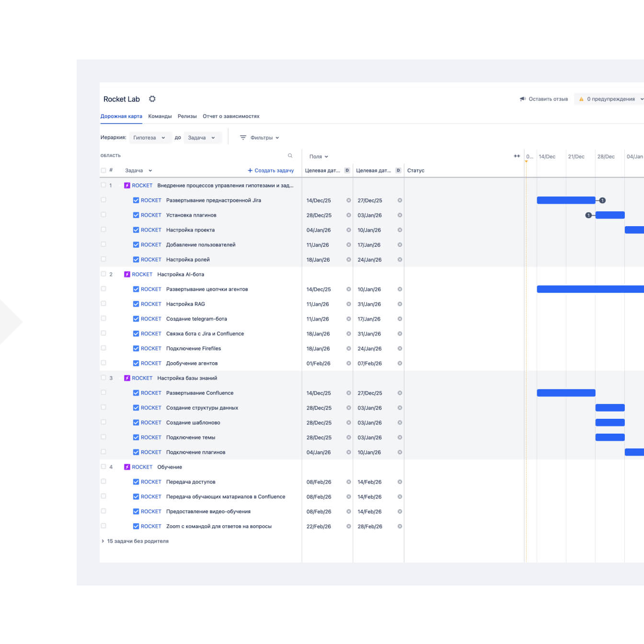Tick the select-all checkbox in the header
This screenshot has width=644, height=644.
point(103,170)
